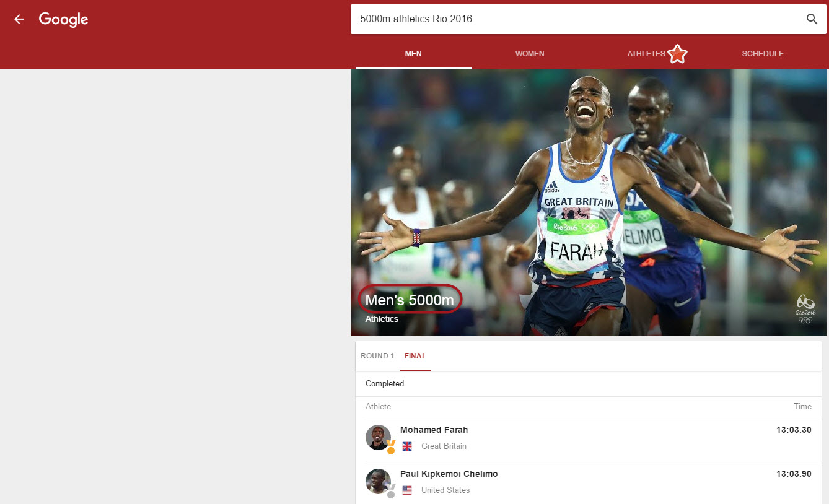Show Round 1 results
829x504 pixels.
pos(377,356)
